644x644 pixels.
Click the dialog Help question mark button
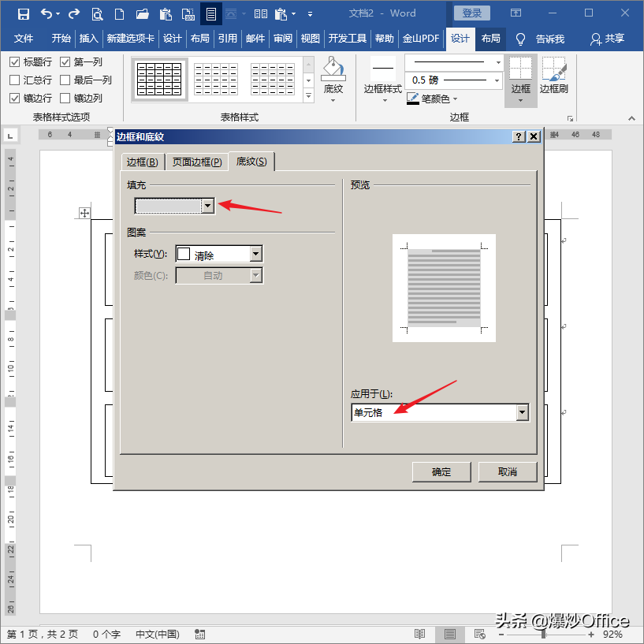pos(519,136)
